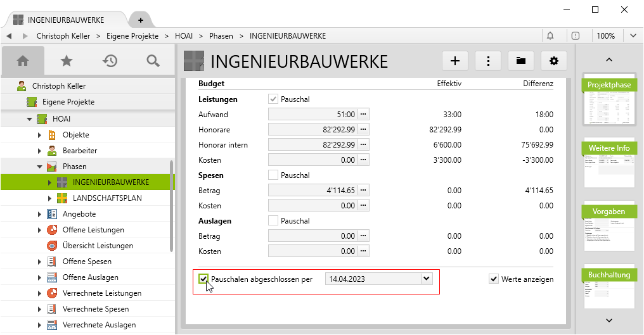Open the three-dot more options menu
644x335 pixels.
click(488, 61)
